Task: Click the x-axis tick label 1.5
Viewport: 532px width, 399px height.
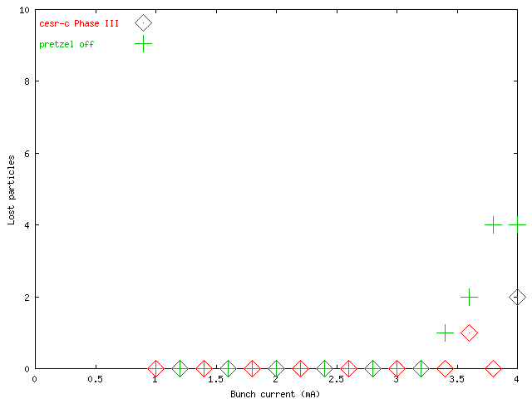Action: 216,379
